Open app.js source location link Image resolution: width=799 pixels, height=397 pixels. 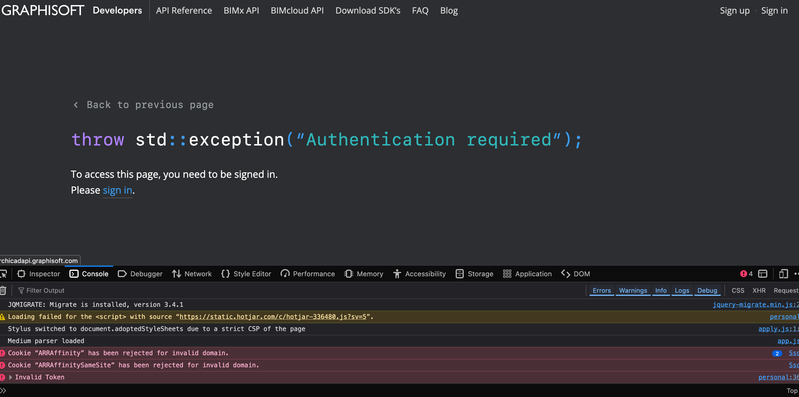(x=788, y=341)
